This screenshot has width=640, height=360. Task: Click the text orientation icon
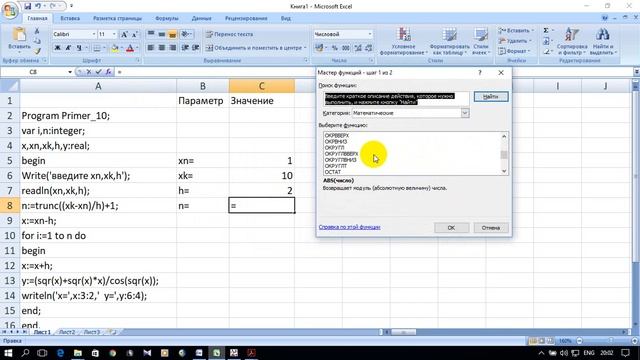[185, 34]
